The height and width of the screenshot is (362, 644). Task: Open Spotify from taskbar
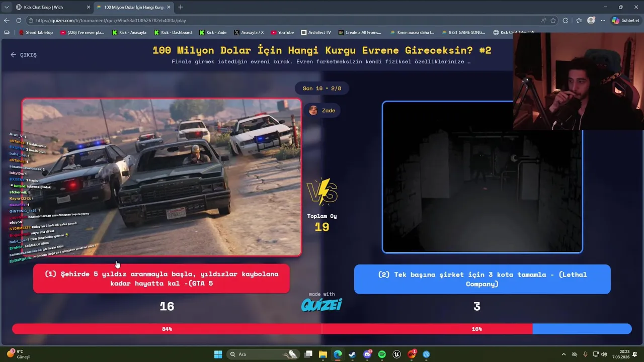tap(382, 354)
